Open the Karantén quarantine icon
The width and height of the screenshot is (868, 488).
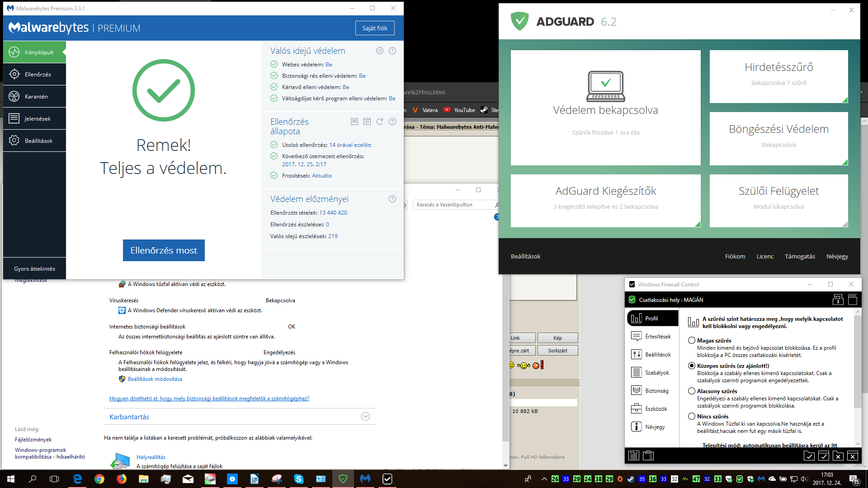coord(14,96)
